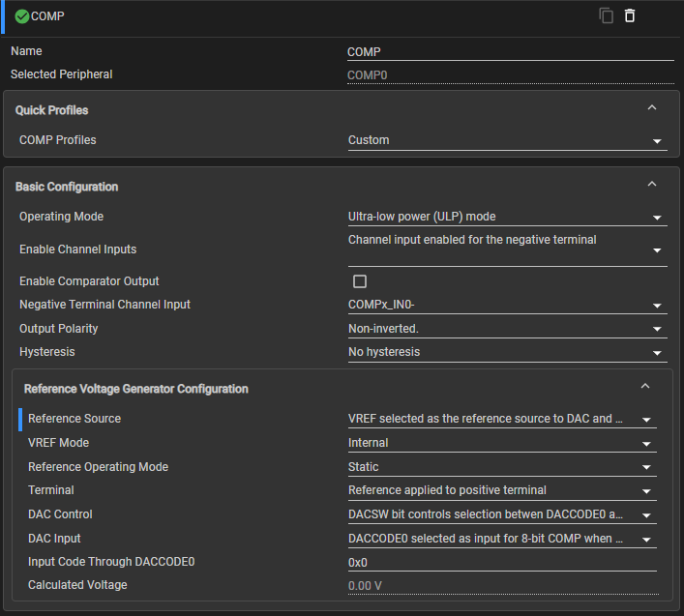Click the Reference Source label
This screenshot has height=616, width=684.
[x=74, y=419]
